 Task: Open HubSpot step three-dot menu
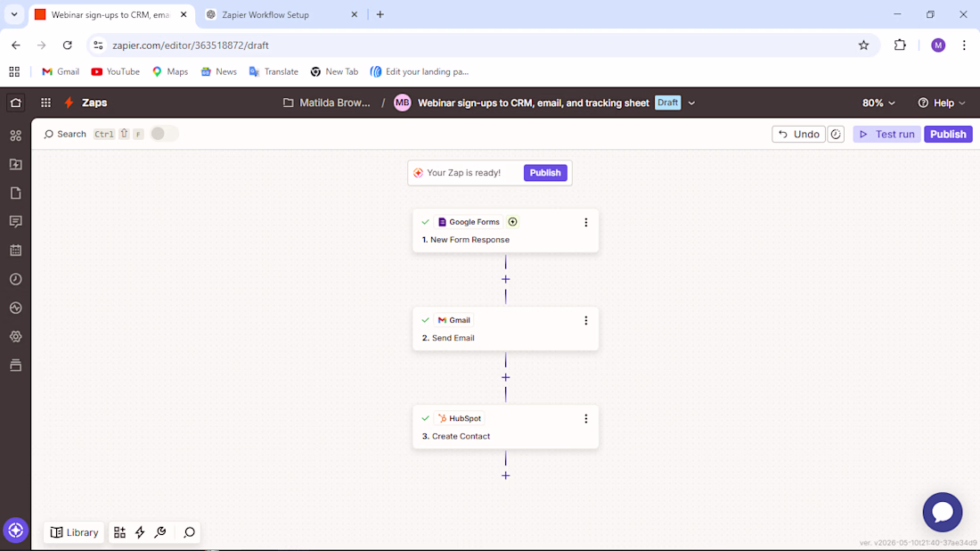[585, 418]
